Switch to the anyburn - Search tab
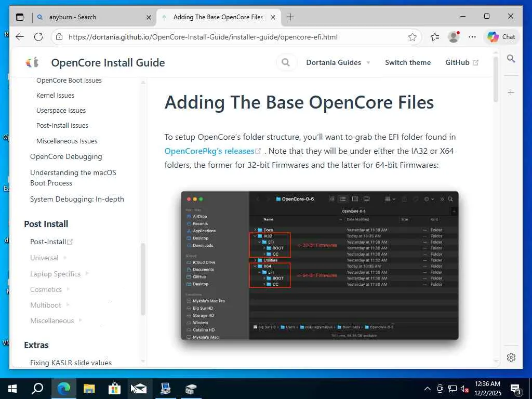The width and height of the screenshot is (532, 399). click(x=95, y=17)
